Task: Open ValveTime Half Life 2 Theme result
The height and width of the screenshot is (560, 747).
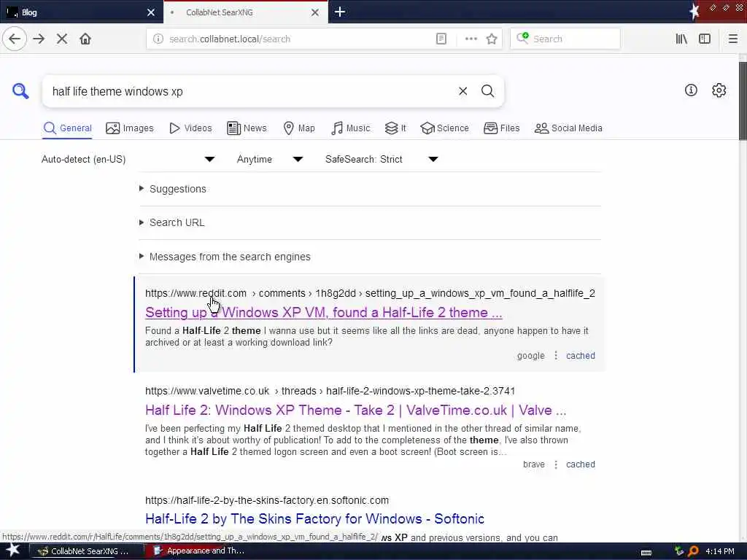Action: click(356, 410)
